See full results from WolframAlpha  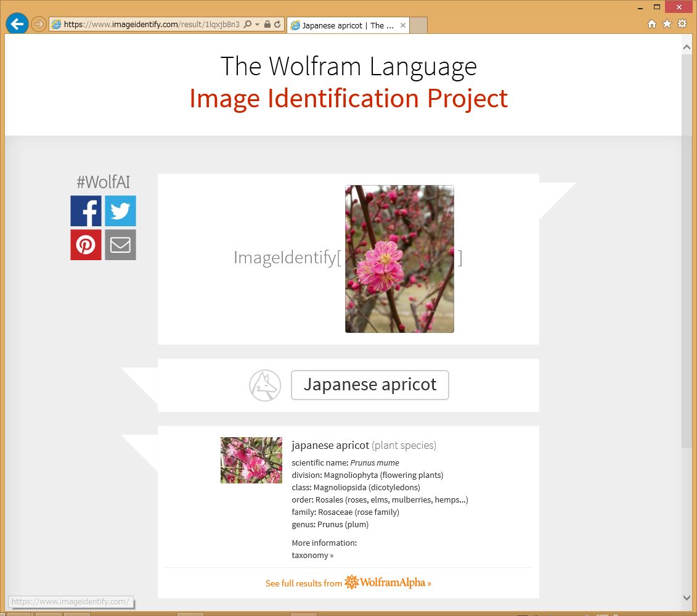click(348, 582)
